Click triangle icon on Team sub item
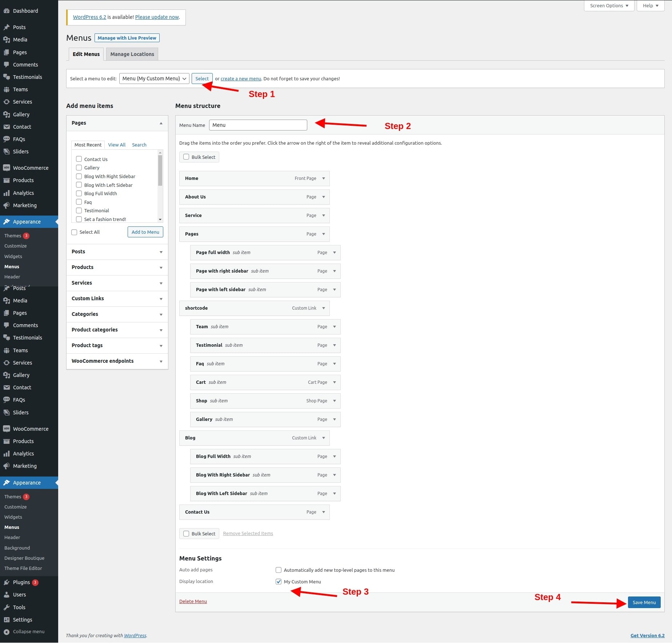Image resolution: width=672 pixels, height=643 pixels. (335, 327)
